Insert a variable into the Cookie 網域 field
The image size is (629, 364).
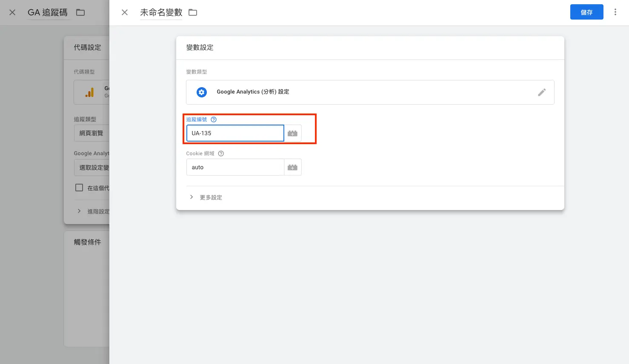click(x=292, y=168)
